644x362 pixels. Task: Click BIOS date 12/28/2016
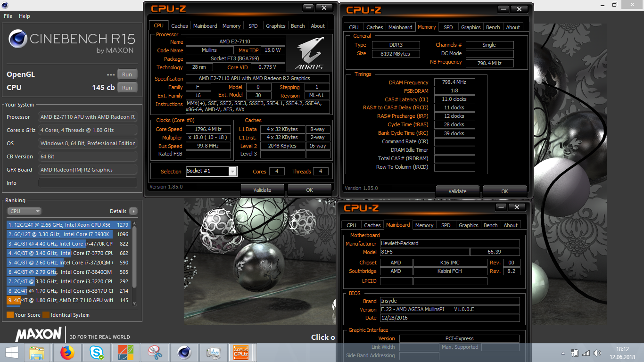click(450, 318)
